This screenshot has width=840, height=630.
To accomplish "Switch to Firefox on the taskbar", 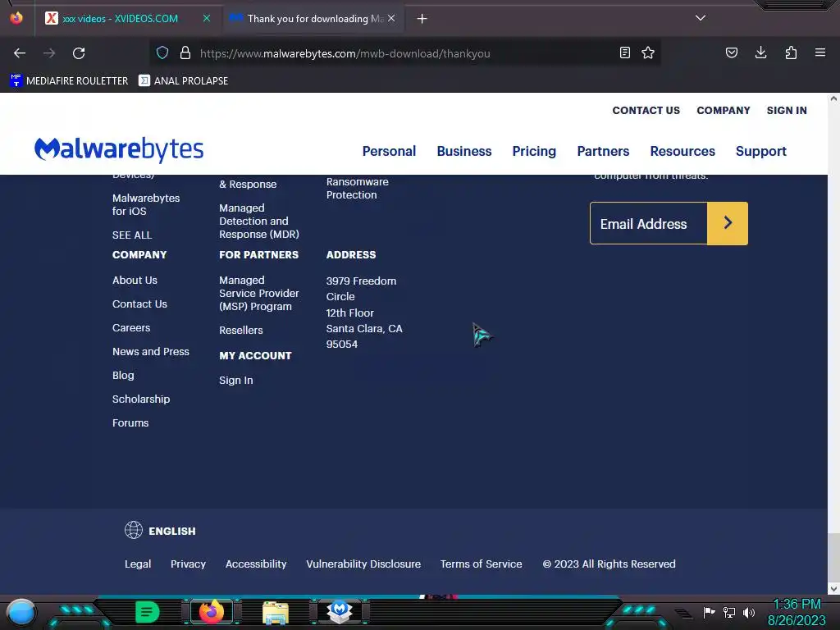I will (212, 612).
